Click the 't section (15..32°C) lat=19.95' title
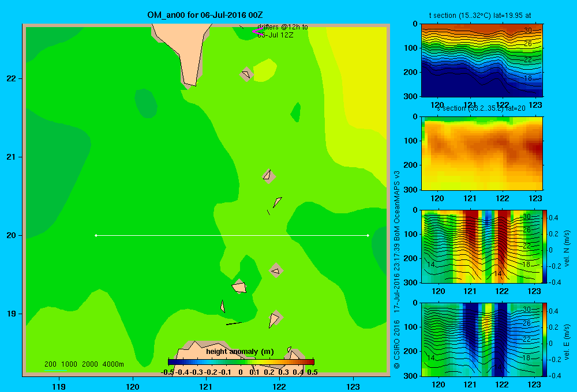The height and width of the screenshot is (392, 577). pyautogui.click(x=480, y=16)
